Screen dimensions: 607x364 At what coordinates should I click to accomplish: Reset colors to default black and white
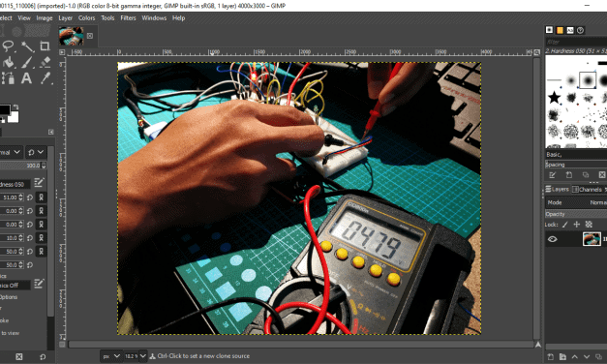(2, 120)
